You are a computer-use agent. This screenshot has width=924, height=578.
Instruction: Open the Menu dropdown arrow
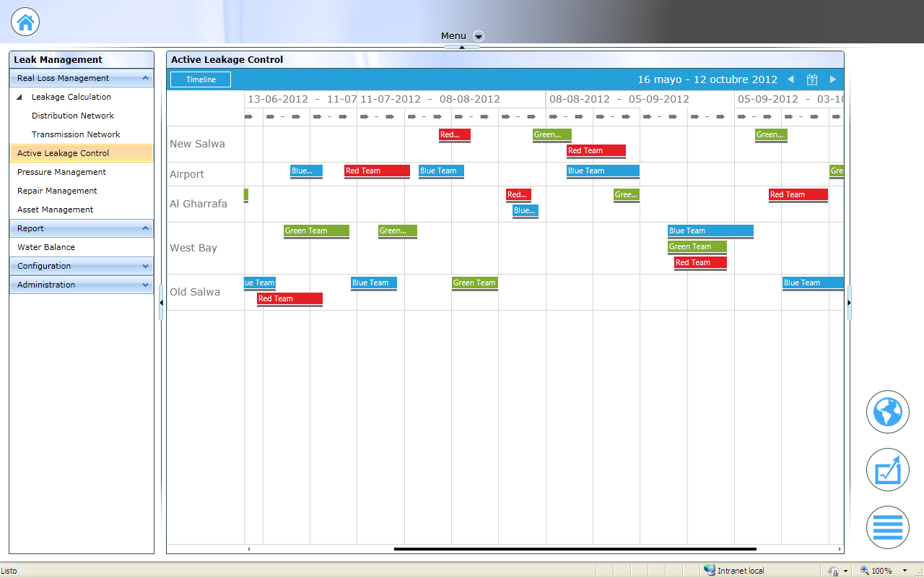478,36
